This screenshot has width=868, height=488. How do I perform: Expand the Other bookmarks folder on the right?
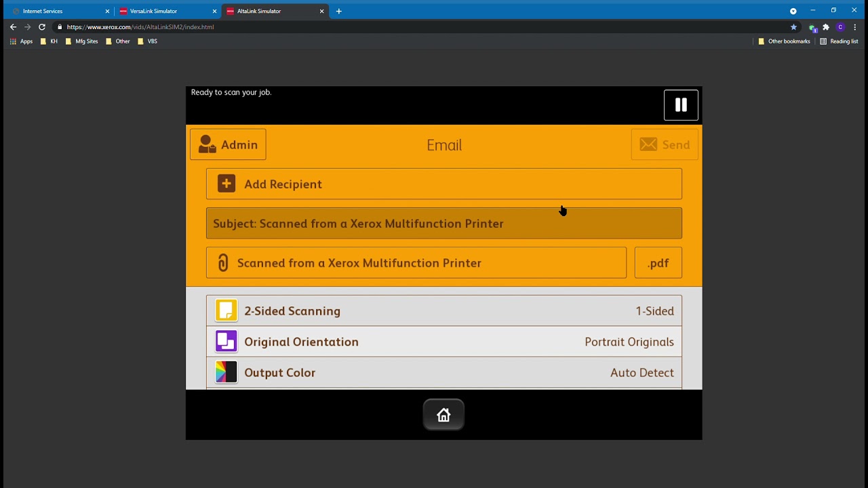pos(784,41)
